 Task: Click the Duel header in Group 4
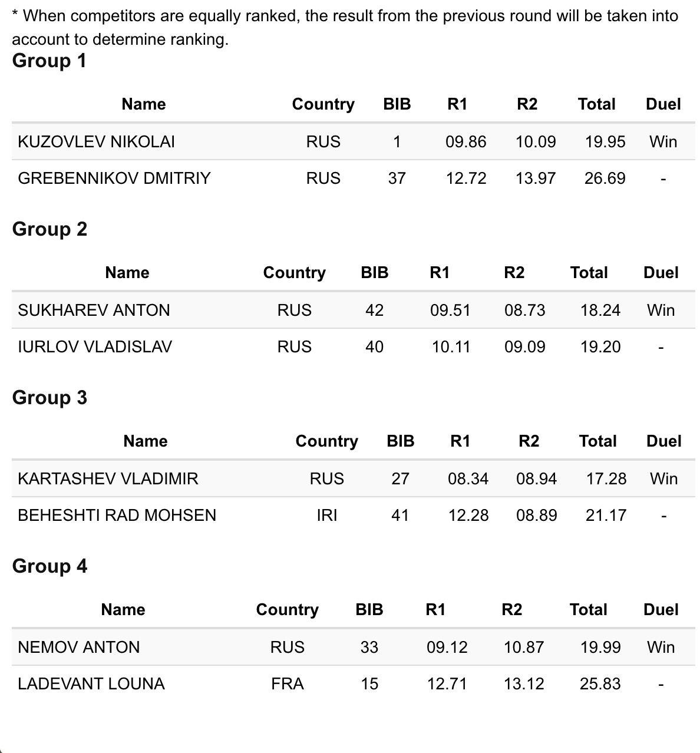point(661,610)
